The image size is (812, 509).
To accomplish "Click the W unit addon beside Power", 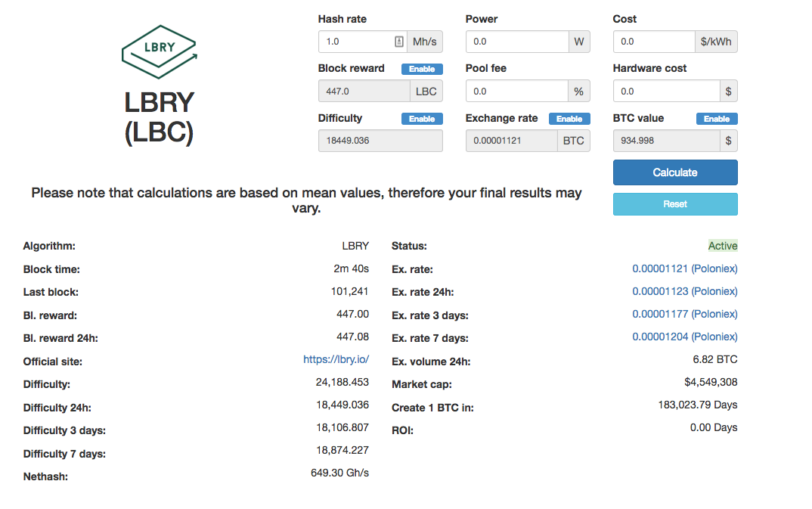I will (579, 42).
